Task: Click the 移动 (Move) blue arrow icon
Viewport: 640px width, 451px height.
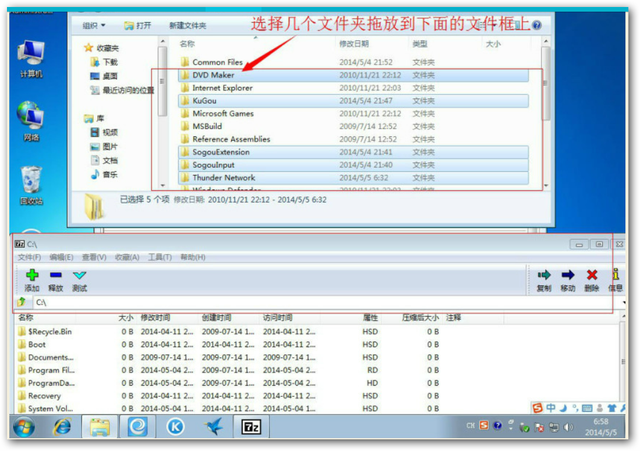Action: (568, 275)
